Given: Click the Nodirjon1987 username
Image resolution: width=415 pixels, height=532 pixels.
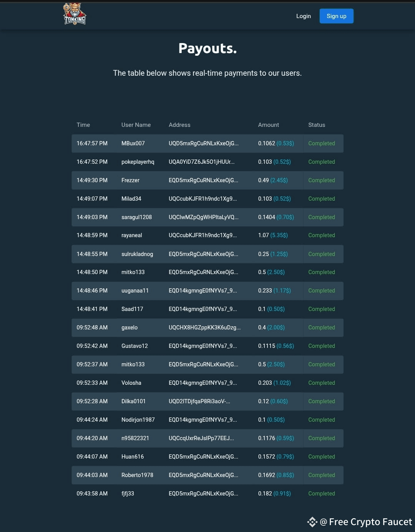Looking at the screenshot, I should click(138, 420).
